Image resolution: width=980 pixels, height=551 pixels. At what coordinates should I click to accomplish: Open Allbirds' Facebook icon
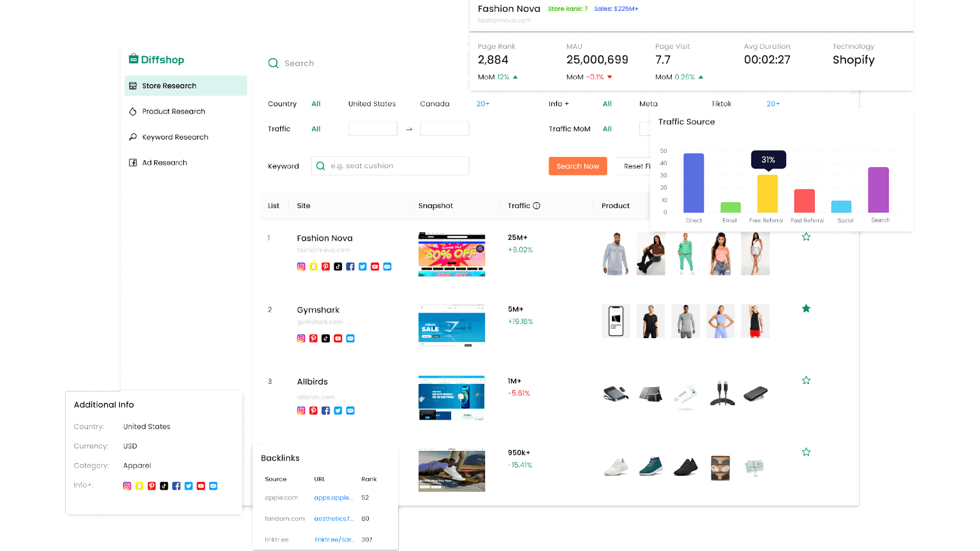[325, 411]
